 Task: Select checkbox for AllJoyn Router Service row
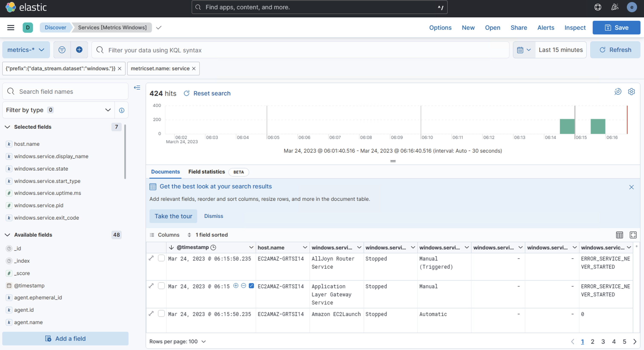click(x=161, y=258)
